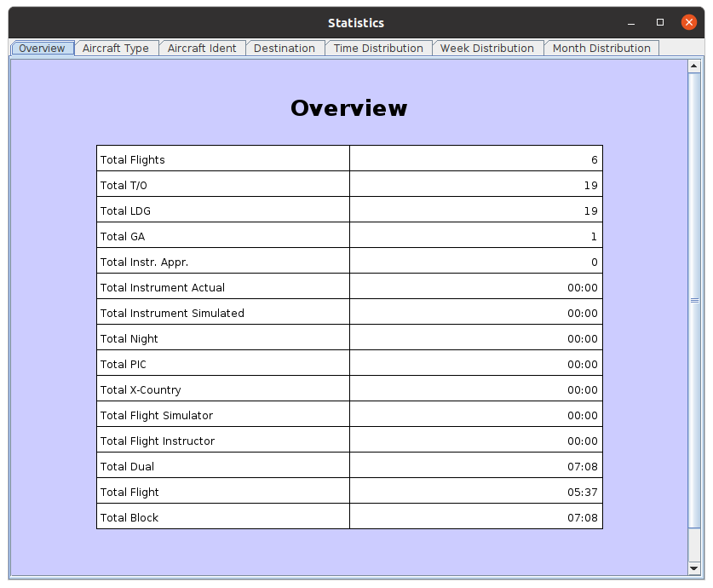Click the vertical scrollbar thumb

pyautogui.click(x=693, y=300)
